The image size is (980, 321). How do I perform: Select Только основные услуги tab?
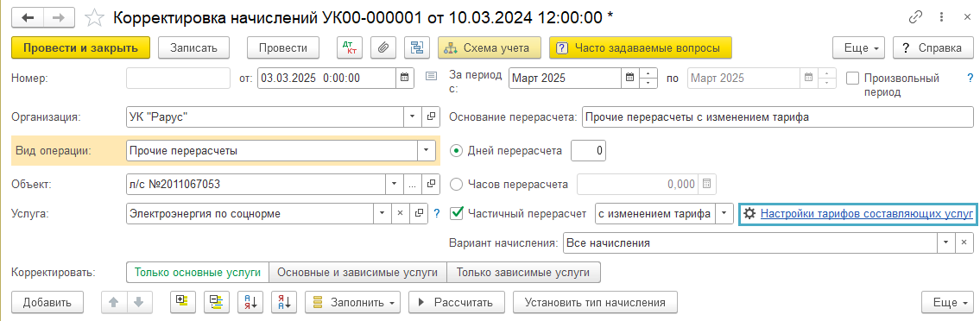198,273
